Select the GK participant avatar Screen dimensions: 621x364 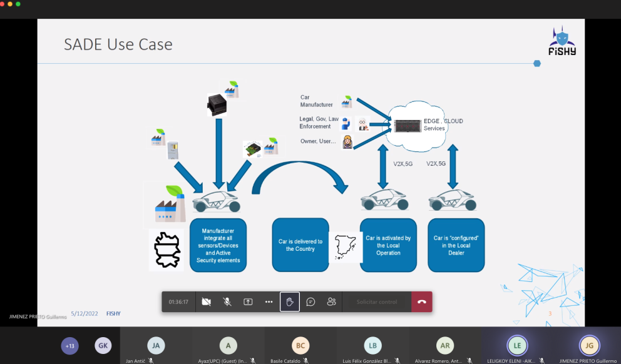[x=103, y=345]
